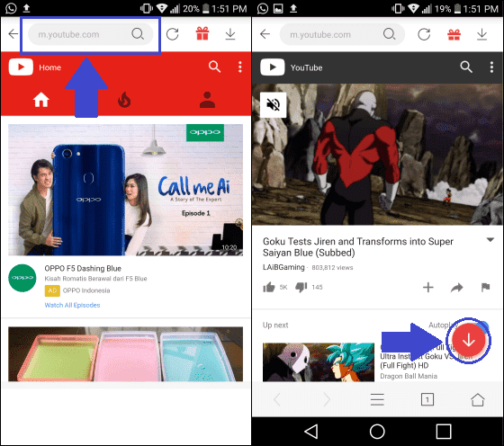The height and width of the screenshot is (446, 504).
Task: Tap the back arrow in left browser
Action: coord(13,33)
